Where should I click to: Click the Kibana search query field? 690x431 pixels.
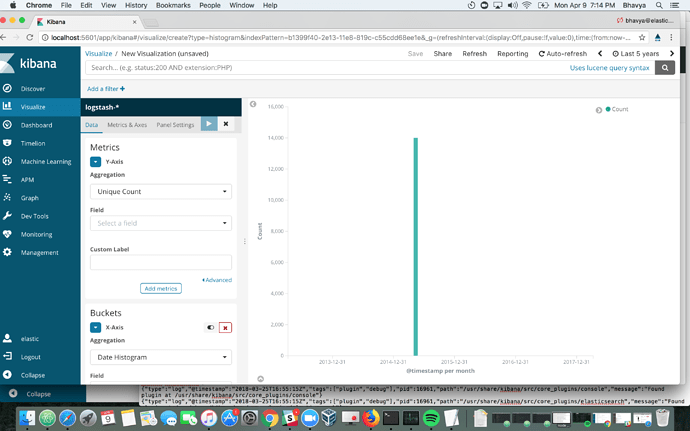(x=326, y=68)
